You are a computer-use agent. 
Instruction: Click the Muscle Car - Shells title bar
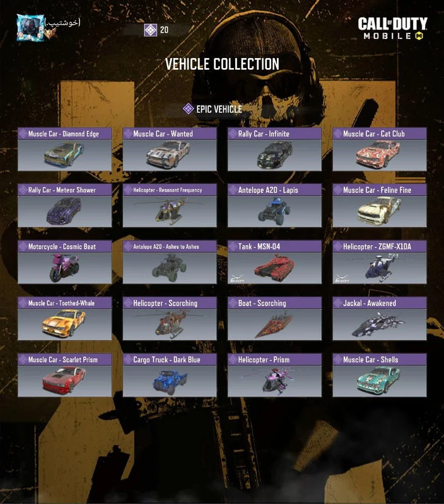pos(379,359)
